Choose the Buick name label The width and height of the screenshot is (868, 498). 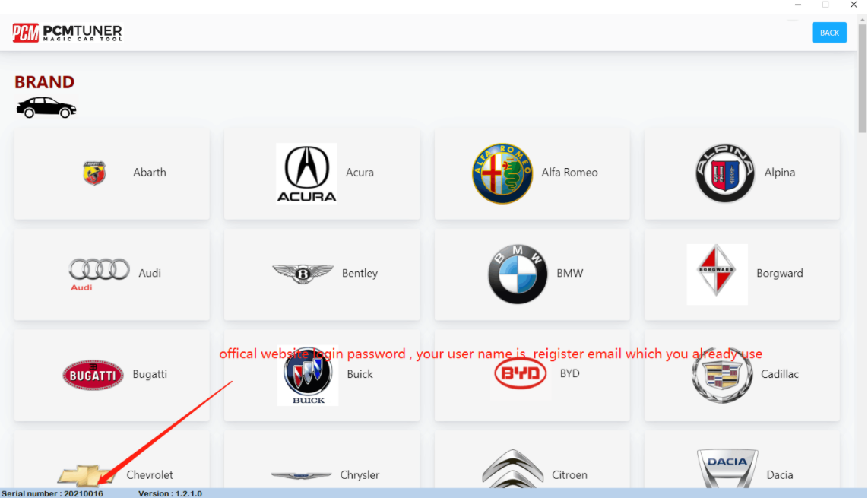click(x=360, y=374)
